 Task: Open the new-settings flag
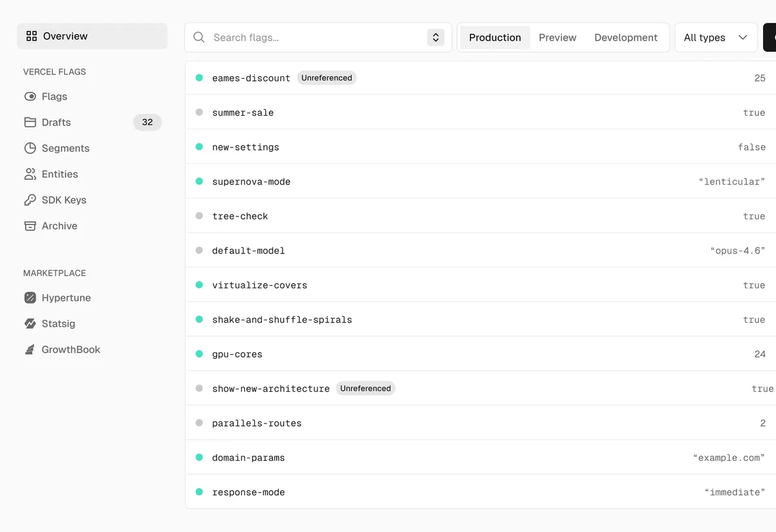(246, 147)
